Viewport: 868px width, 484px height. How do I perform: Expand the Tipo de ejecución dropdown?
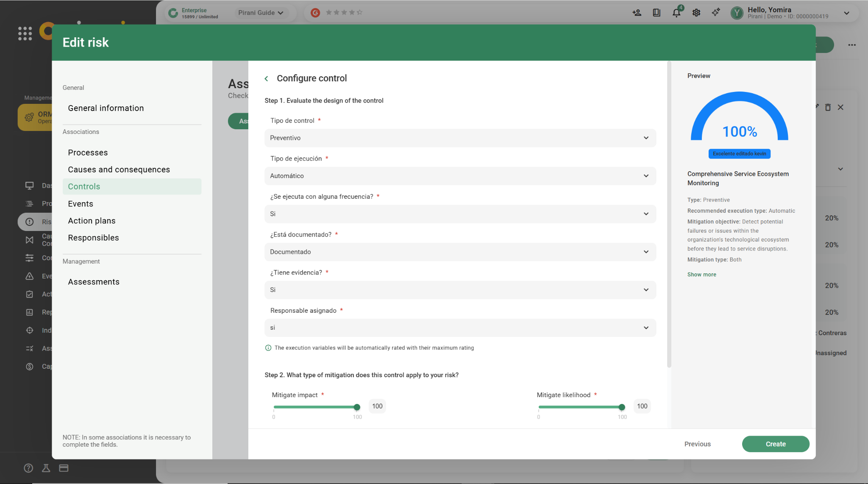[x=460, y=176]
